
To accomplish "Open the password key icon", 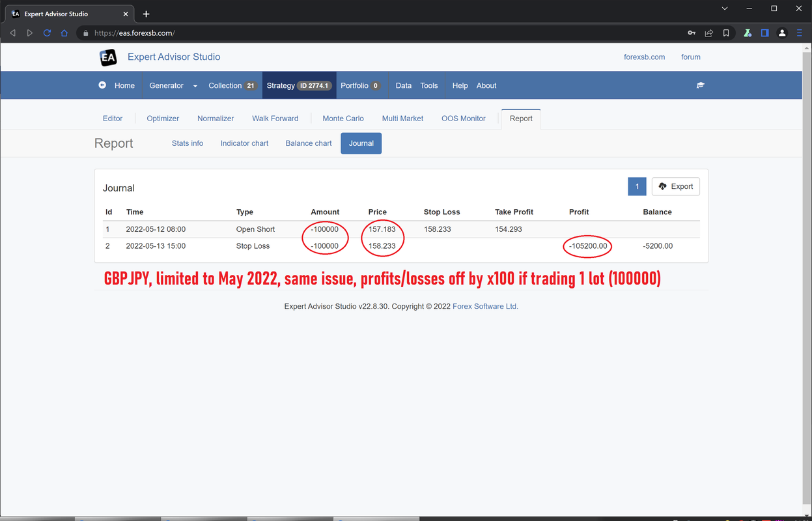I will [x=692, y=33].
